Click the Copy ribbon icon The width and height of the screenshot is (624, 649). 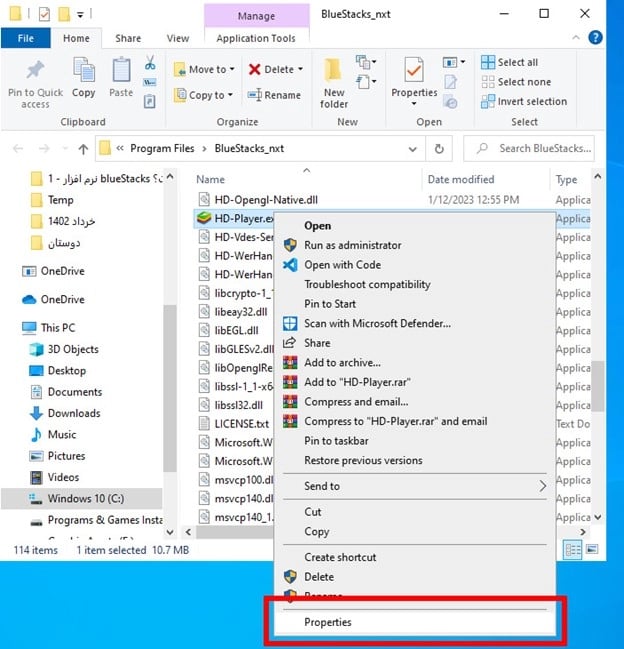pos(84,70)
